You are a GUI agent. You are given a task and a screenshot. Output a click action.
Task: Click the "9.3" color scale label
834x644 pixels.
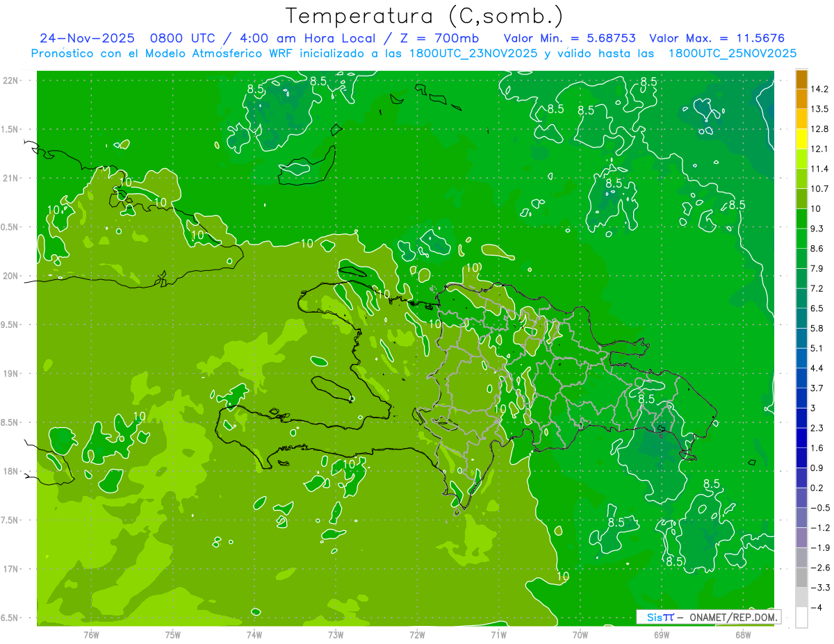(x=817, y=229)
